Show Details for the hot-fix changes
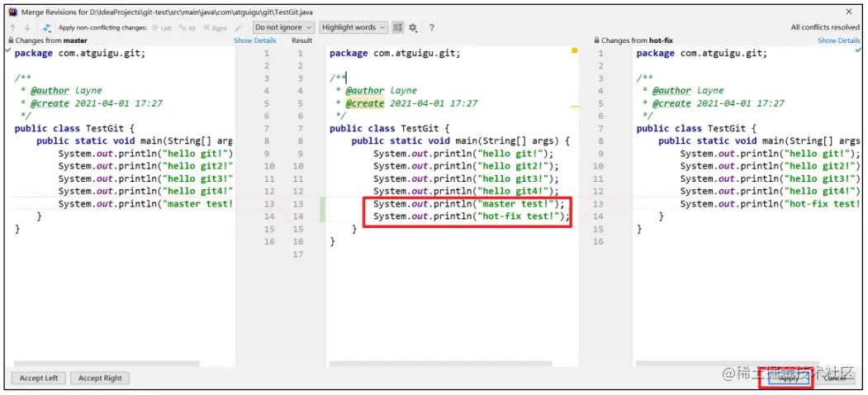The width and height of the screenshot is (868, 395). (x=839, y=40)
